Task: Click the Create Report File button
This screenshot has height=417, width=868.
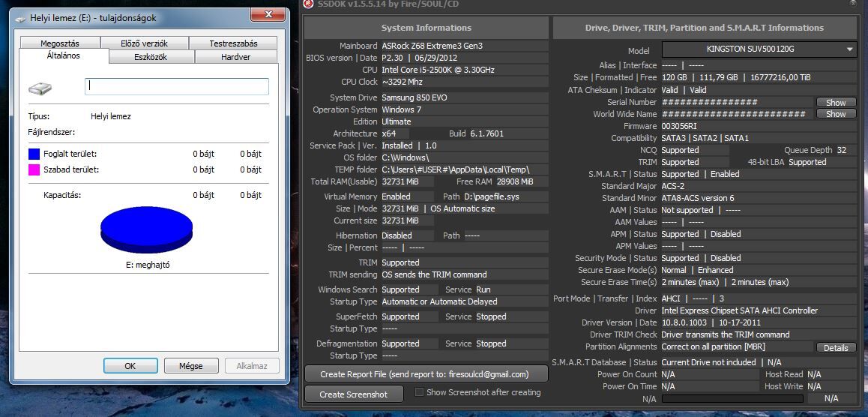Action: (427, 374)
